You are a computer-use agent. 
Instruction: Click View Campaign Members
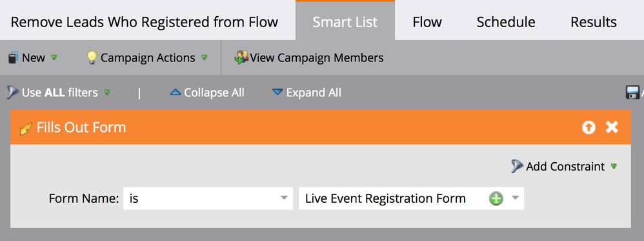click(x=309, y=58)
